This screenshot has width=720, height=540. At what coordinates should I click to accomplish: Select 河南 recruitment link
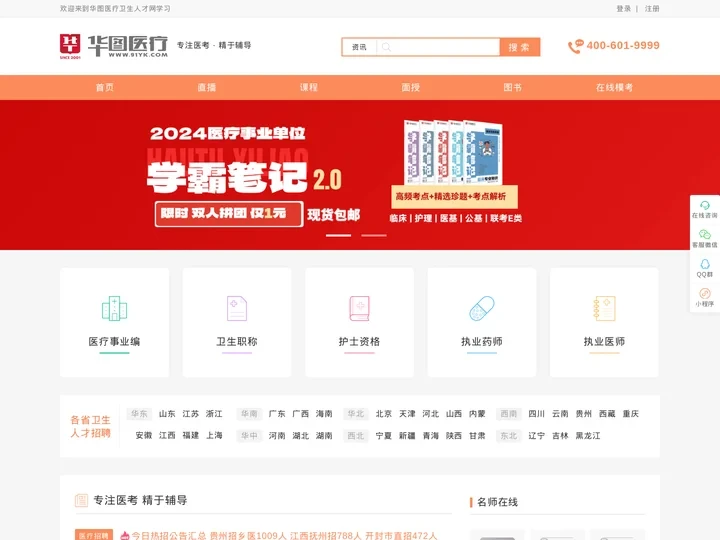pyautogui.click(x=277, y=435)
